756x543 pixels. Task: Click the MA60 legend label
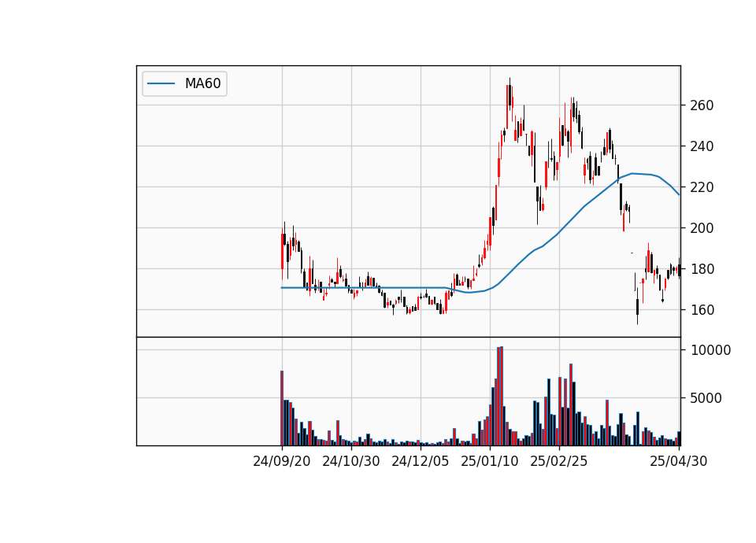pos(202,83)
